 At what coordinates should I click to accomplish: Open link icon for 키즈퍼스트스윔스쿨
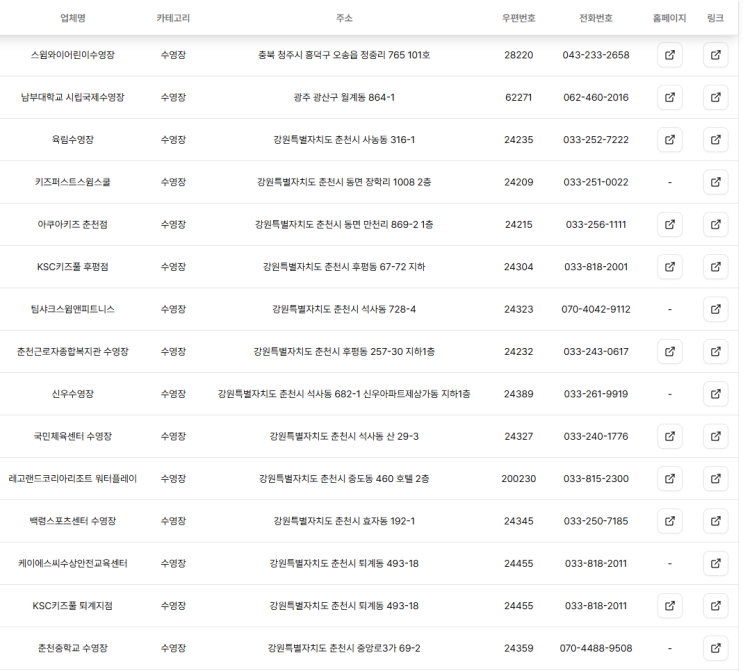(716, 182)
